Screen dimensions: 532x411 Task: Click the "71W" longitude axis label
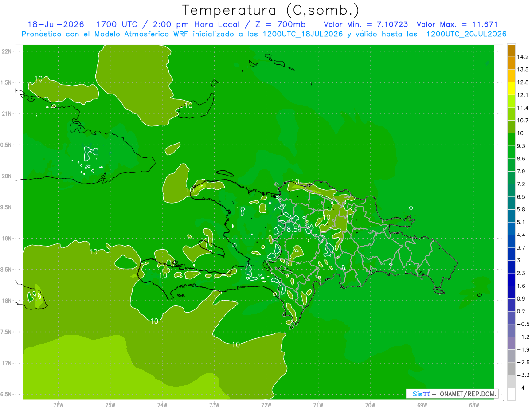click(x=318, y=405)
